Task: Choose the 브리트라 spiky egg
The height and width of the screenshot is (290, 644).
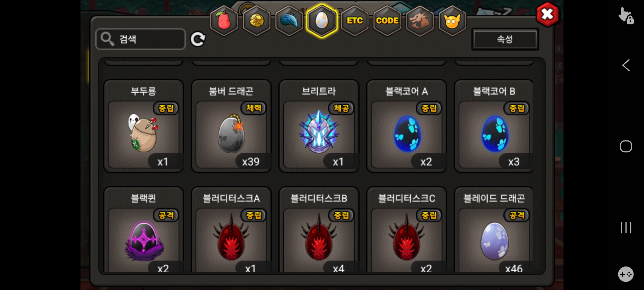Action: (x=319, y=126)
